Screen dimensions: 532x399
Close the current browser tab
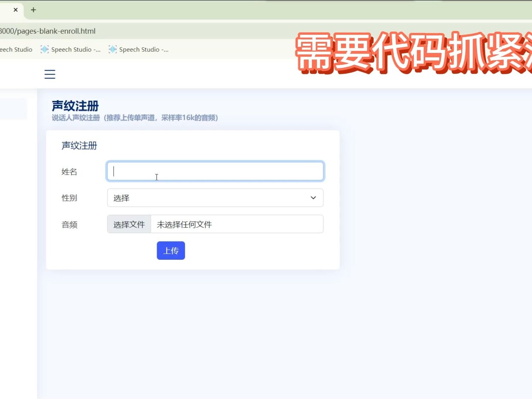pos(16,10)
